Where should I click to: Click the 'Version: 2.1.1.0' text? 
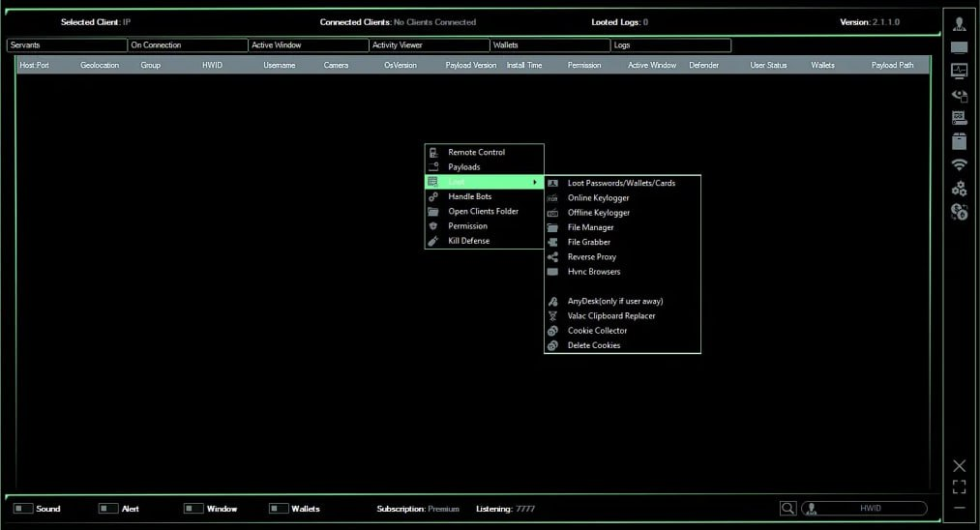click(870, 22)
